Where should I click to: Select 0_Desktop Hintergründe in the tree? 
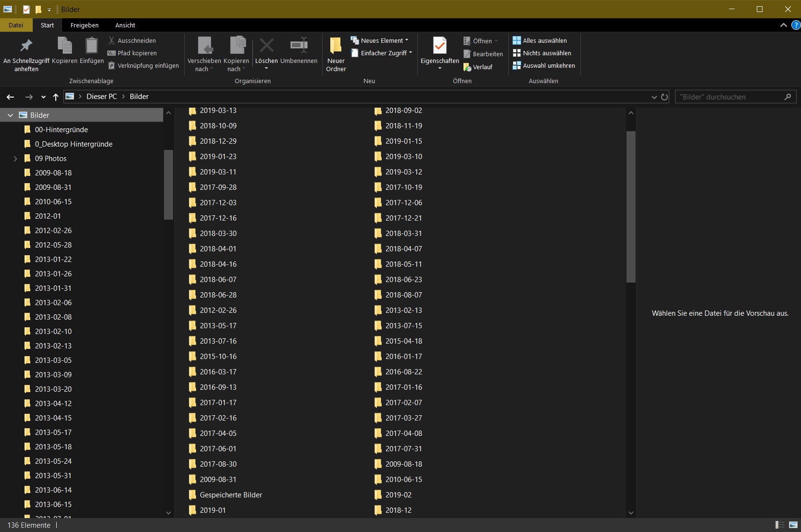(x=74, y=144)
